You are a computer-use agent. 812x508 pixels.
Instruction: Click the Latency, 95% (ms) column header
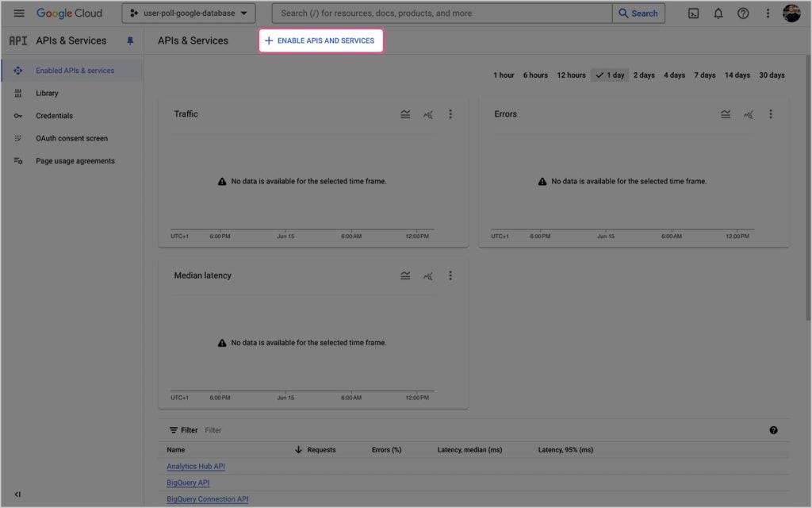pos(565,450)
